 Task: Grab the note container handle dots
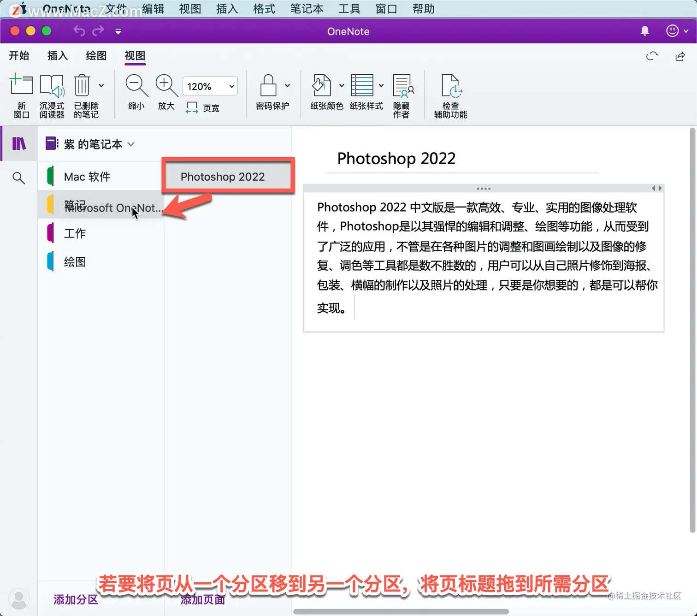[484, 189]
